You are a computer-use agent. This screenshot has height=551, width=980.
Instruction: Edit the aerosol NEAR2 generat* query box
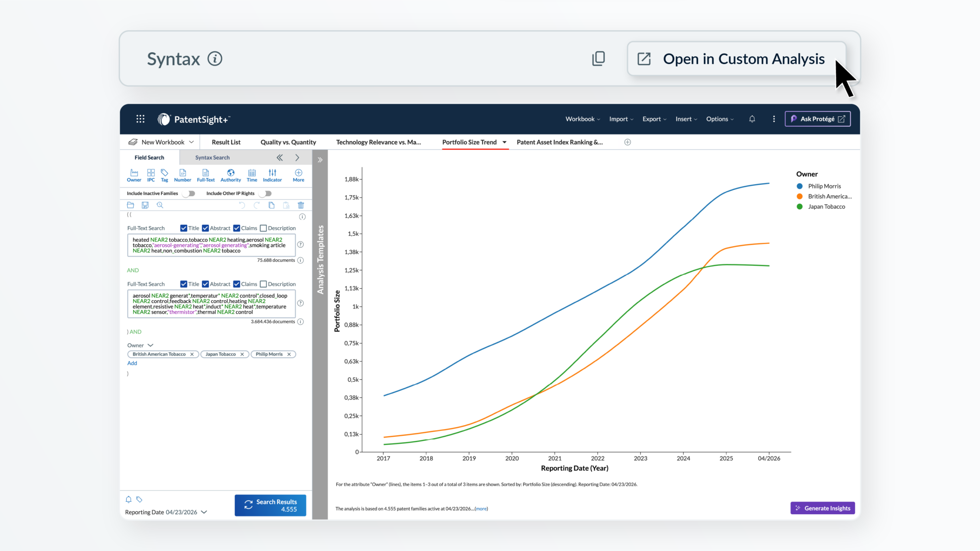pyautogui.click(x=211, y=304)
